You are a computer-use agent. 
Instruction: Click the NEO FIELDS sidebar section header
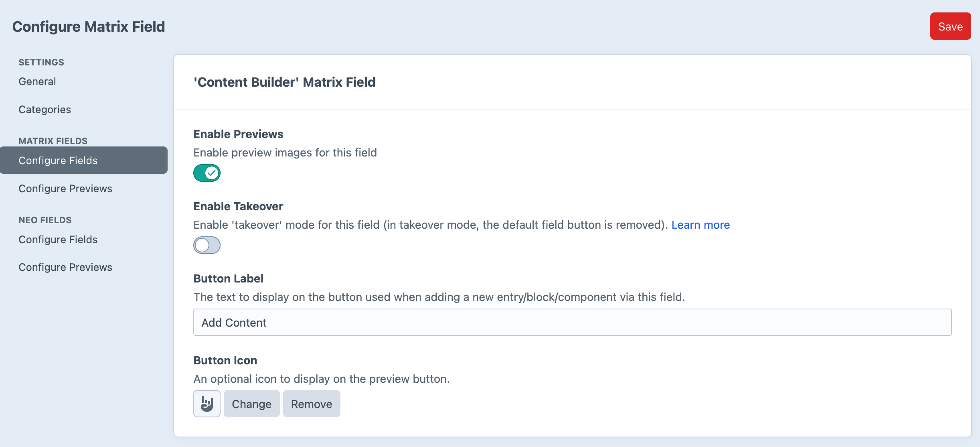tap(45, 220)
